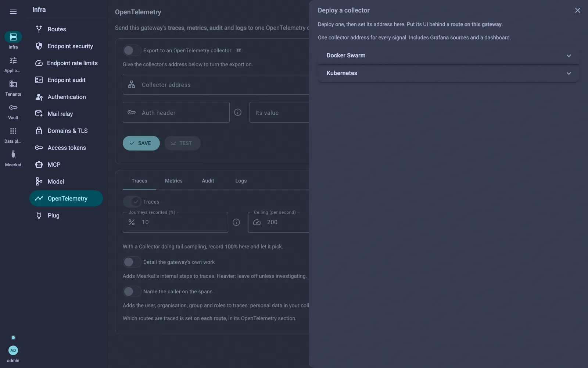Expand the Docker Swarm section
This screenshot has height=368, width=588.
click(448, 56)
